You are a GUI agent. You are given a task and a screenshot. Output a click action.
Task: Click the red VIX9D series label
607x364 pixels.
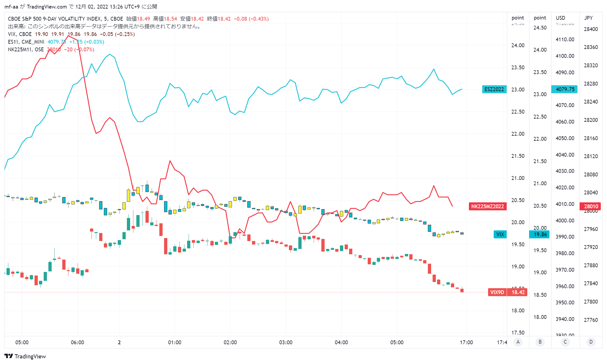[x=497, y=292]
